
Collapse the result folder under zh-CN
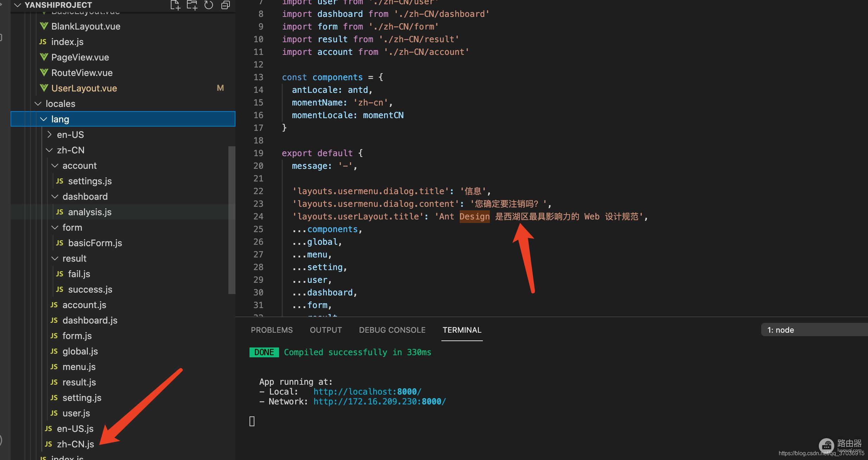pos(55,258)
